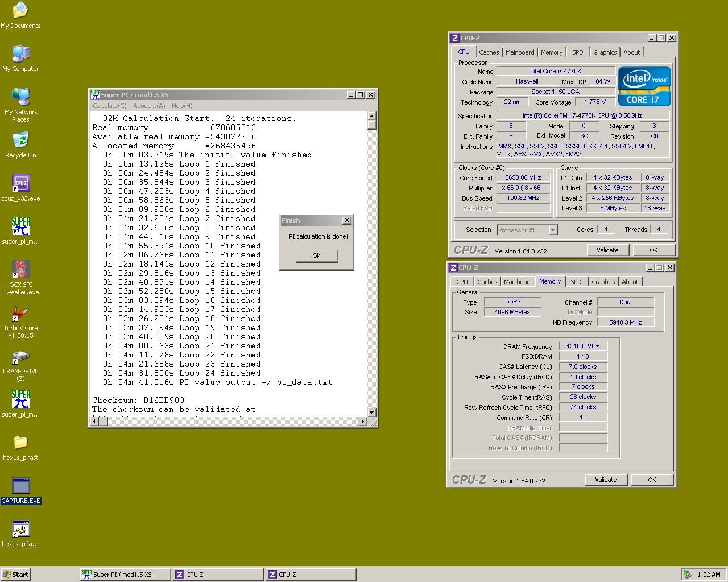Image resolution: width=728 pixels, height=582 pixels.
Task: Click the DRAM Frequency 1310.6 MHz value
Action: pos(583,346)
